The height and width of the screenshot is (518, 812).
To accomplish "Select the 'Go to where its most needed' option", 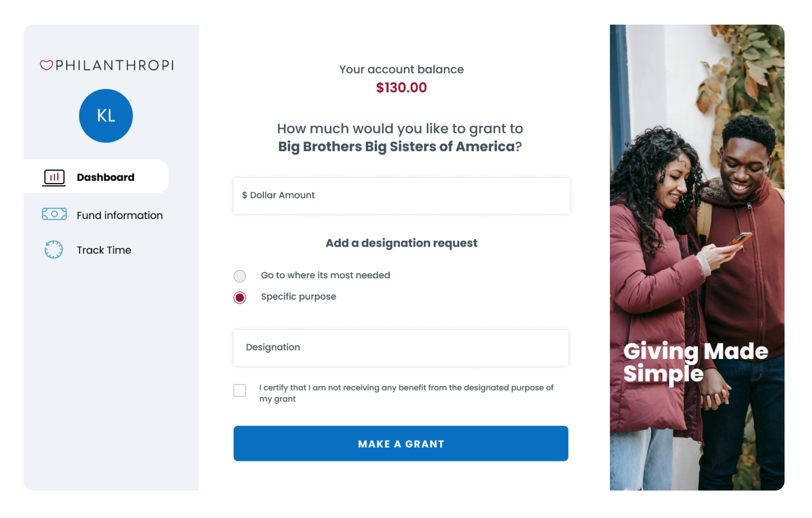I will (x=239, y=276).
